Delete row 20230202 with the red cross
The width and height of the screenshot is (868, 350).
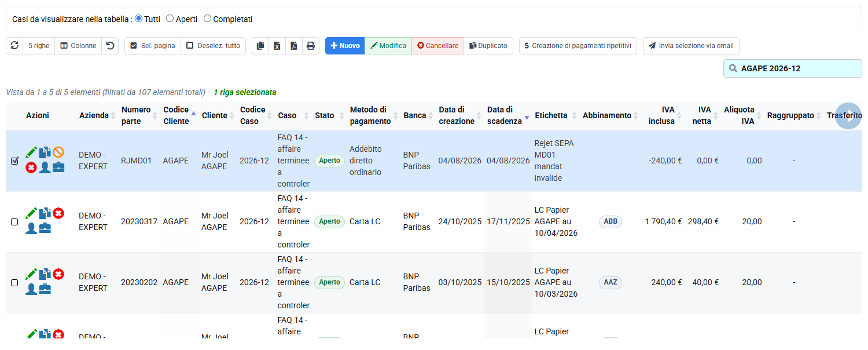(x=58, y=274)
